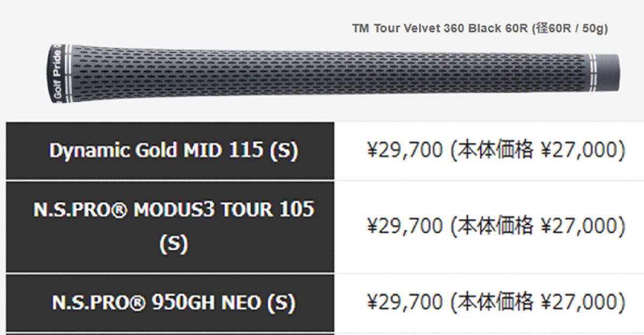
Task: Click the (径60R / 50g) spec text
Action: coord(569,29)
